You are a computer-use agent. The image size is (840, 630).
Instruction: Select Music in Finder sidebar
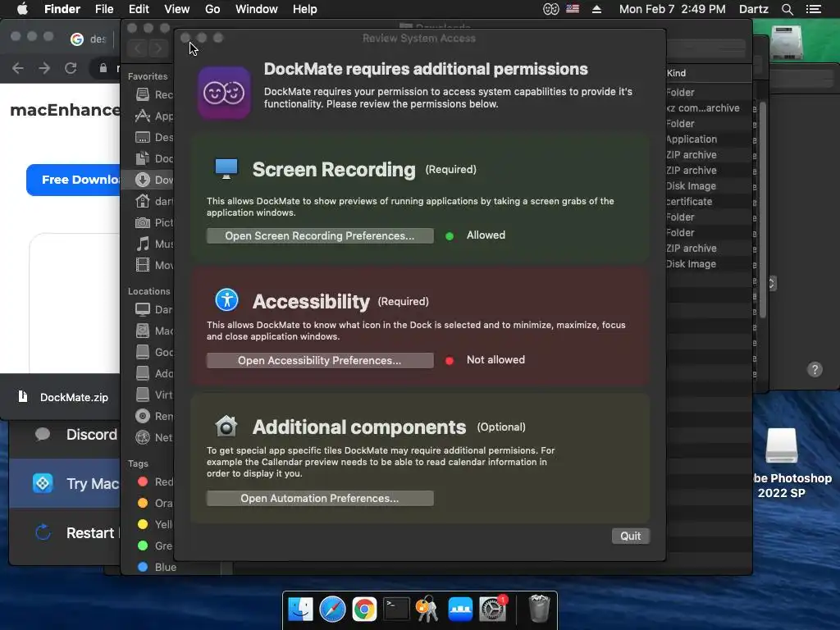[x=154, y=244]
